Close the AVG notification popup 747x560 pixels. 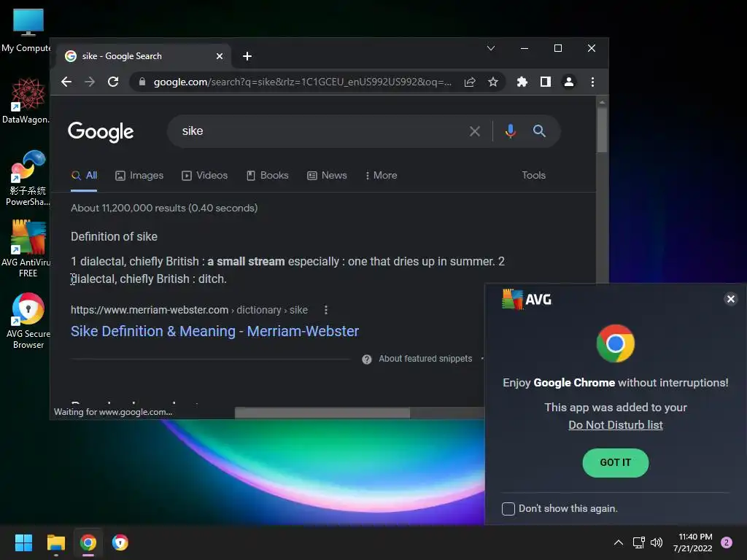(x=730, y=299)
